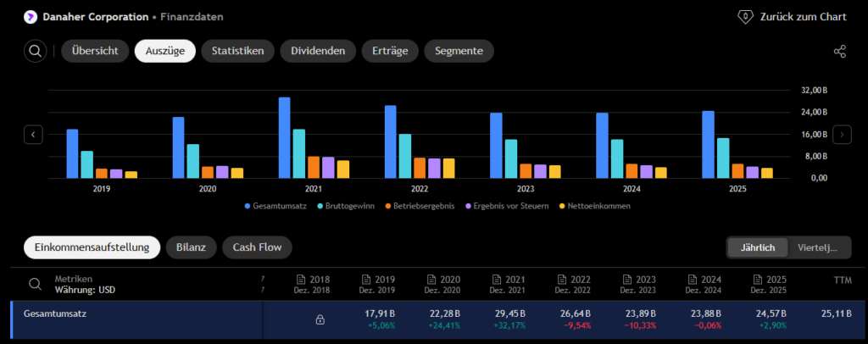Click document icon for 2023 column
This screenshot has width=868, height=344.
(x=627, y=280)
